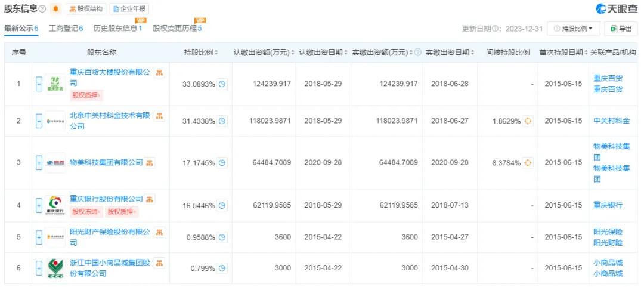The height and width of the screenshot is (287, 644).
Task: Click equity structure icon beside 重庆银行
Action: 150,199
